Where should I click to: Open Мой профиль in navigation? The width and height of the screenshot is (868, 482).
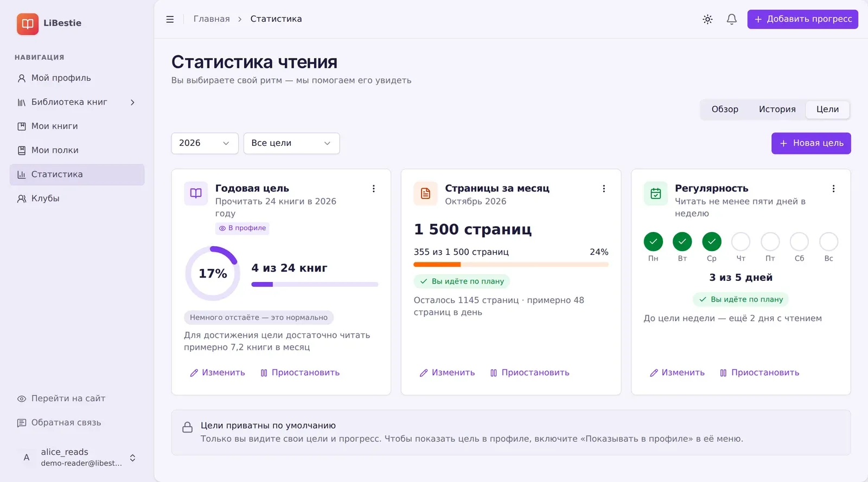(77, 78)
